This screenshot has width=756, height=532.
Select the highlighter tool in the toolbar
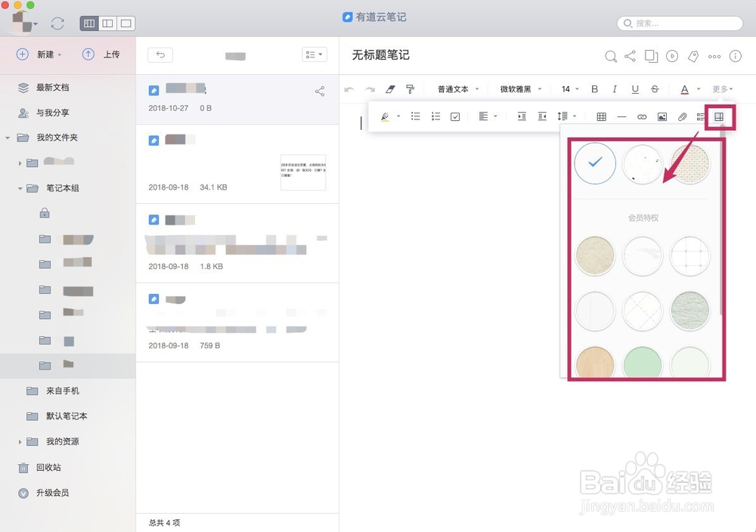tap(384, 116)
